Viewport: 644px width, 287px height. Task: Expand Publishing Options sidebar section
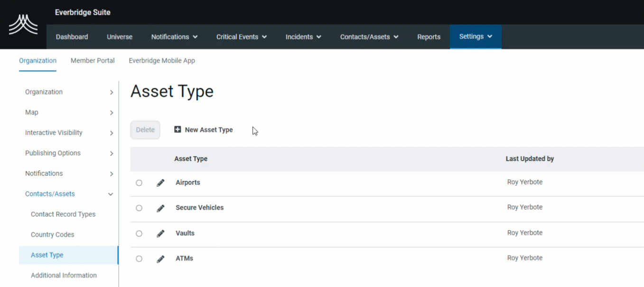69,153
